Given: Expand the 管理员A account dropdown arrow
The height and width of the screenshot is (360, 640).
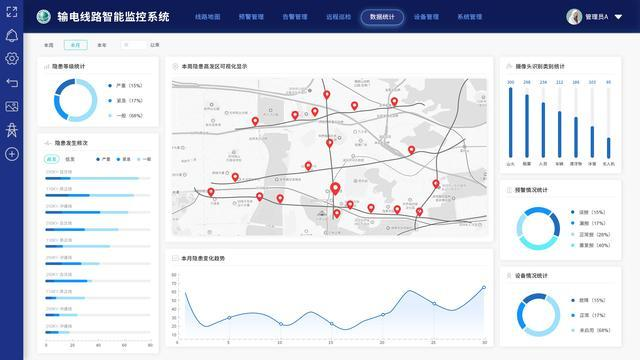Looking at the screenshot, I should coord(618,17).
